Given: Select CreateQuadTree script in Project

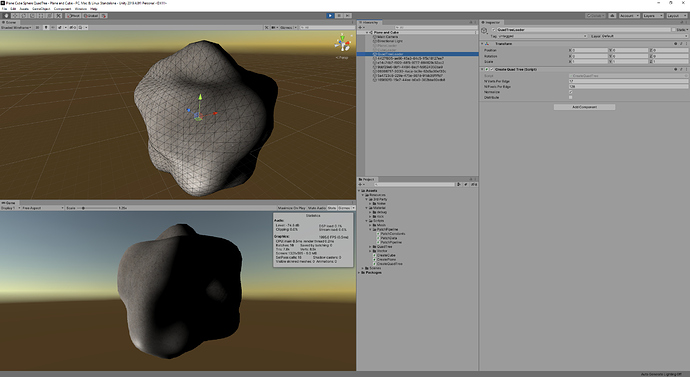Looking at the screenshot, I should pos(389,264).
